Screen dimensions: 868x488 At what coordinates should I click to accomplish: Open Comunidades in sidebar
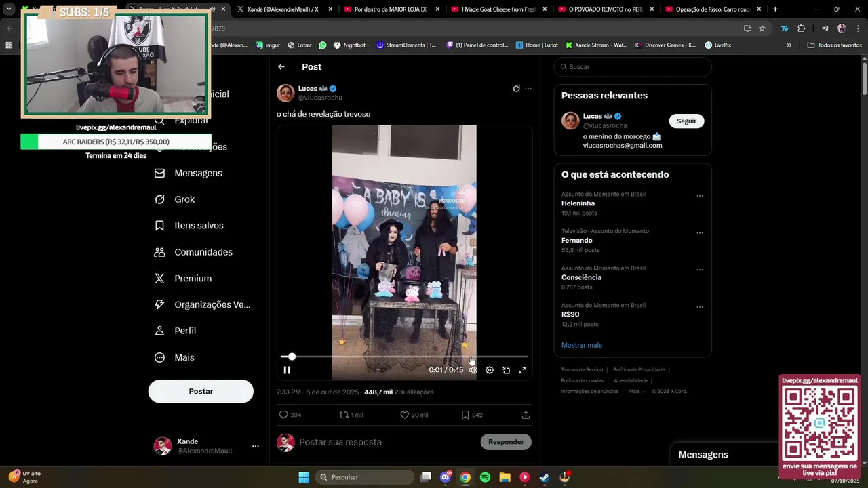point(193,252)
